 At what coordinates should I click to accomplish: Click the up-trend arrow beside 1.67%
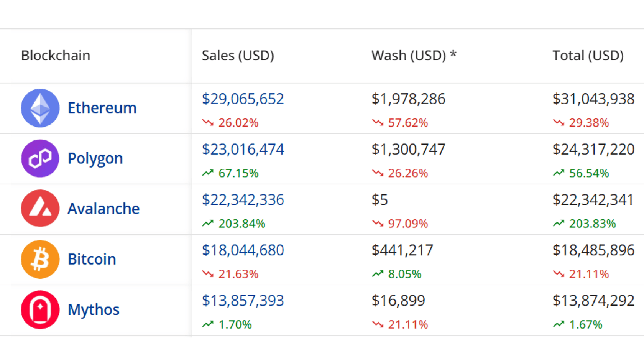point(559,324)
